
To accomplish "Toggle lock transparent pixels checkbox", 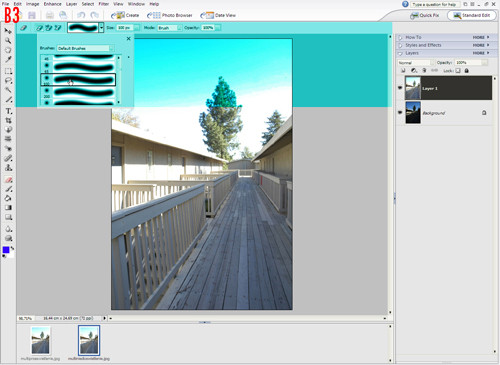I will (458, 71).
